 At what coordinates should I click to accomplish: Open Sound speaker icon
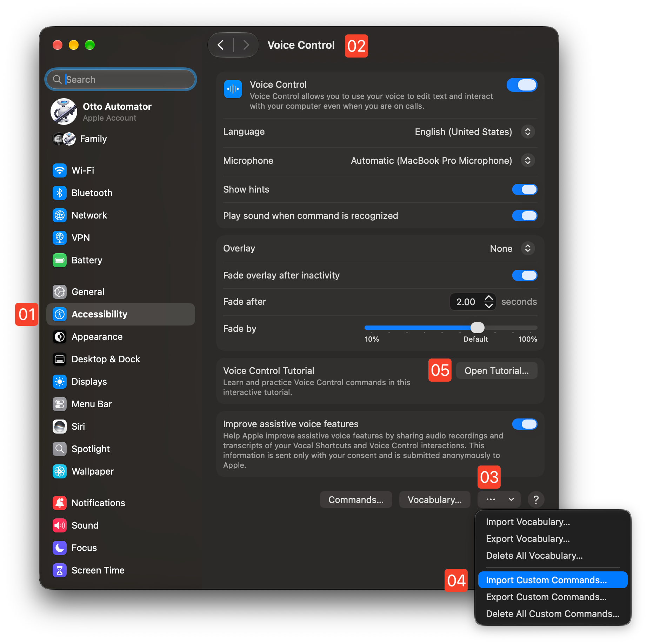[60, 525]
